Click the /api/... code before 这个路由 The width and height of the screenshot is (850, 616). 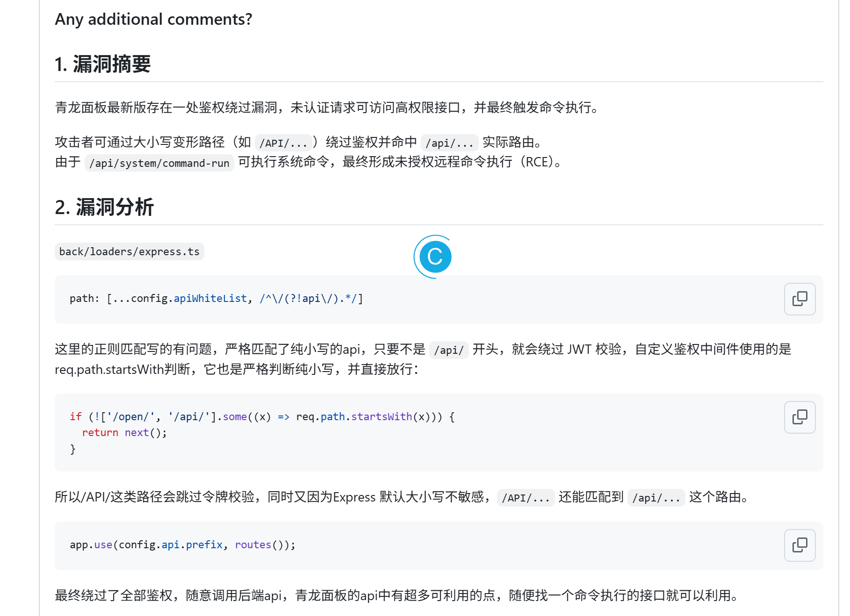[656, 498]
